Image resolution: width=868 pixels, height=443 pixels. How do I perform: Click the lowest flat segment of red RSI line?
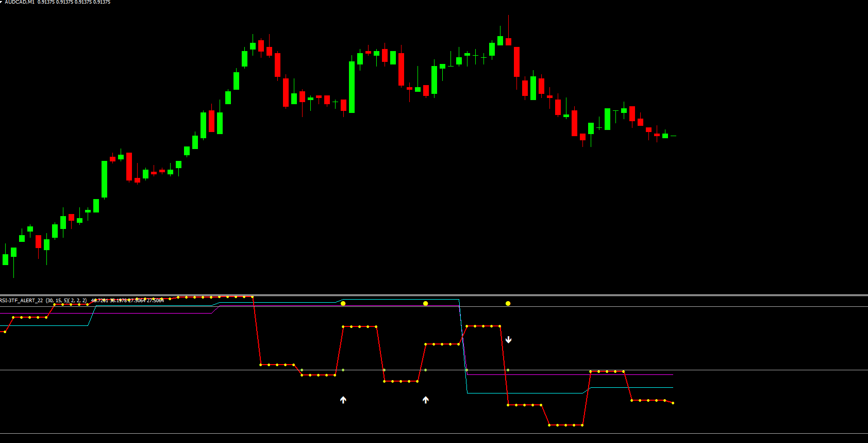566,425
